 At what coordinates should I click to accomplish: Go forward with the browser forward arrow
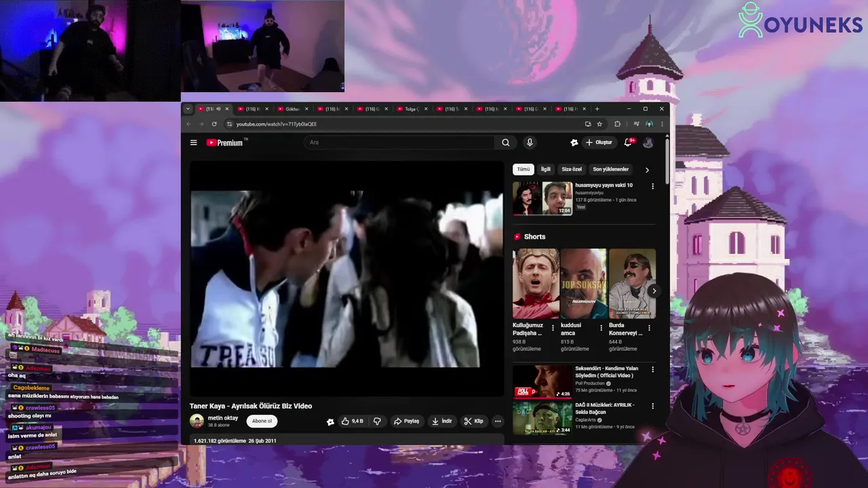[x=201, y=124]
